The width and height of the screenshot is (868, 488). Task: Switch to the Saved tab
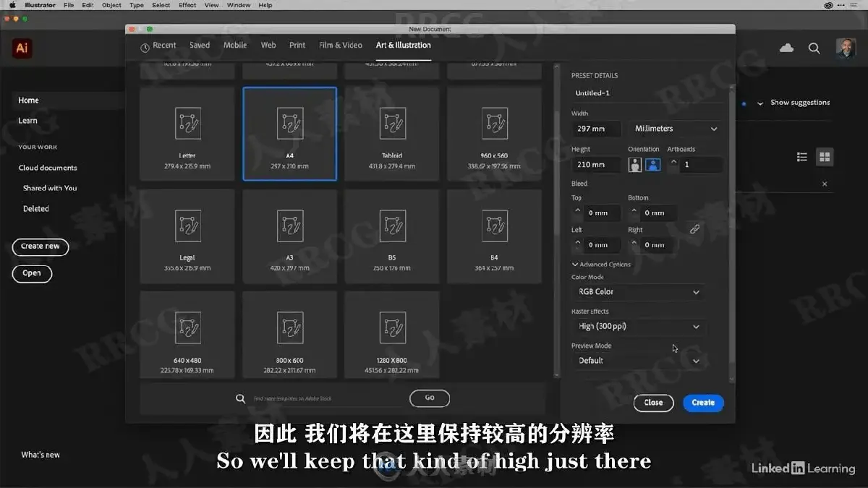click(200, 45)
